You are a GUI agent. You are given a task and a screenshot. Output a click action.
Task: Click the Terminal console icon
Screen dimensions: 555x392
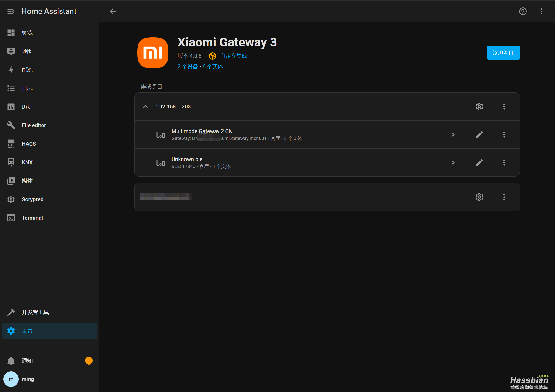click(x=11, y=218)
